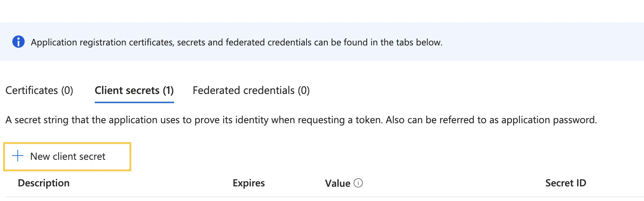Open the Federated credentials (0) tab
The height and width of the screenshot is (201, 644).
251,90
